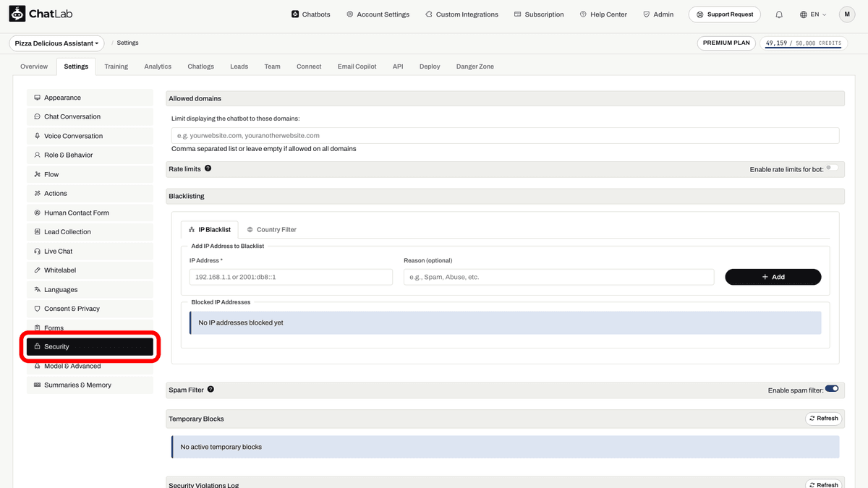Click the Live Chat headset icon

click(37, 251)
